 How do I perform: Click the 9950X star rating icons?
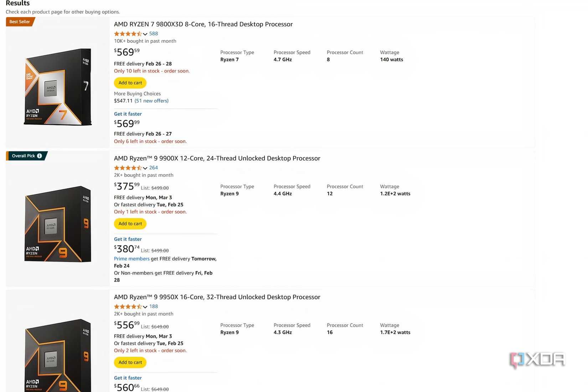click(128, 306)
